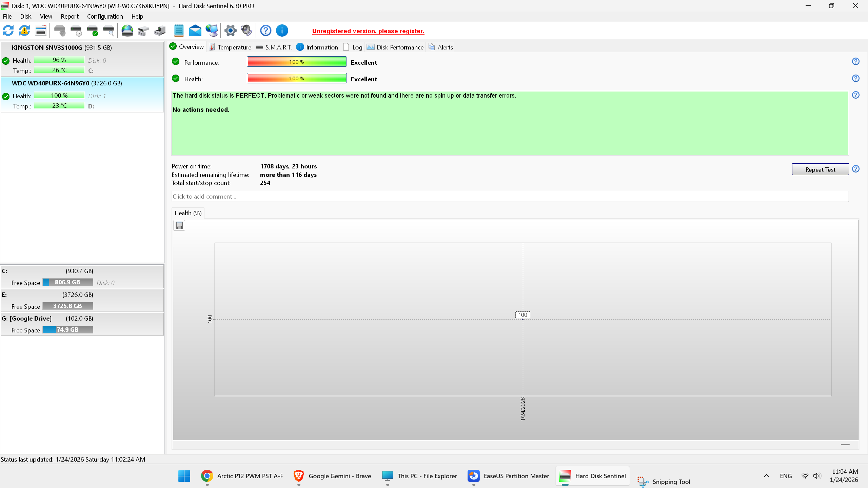Save the health graph with floppy icon
The image size is (868, 488).
[179, 225]
